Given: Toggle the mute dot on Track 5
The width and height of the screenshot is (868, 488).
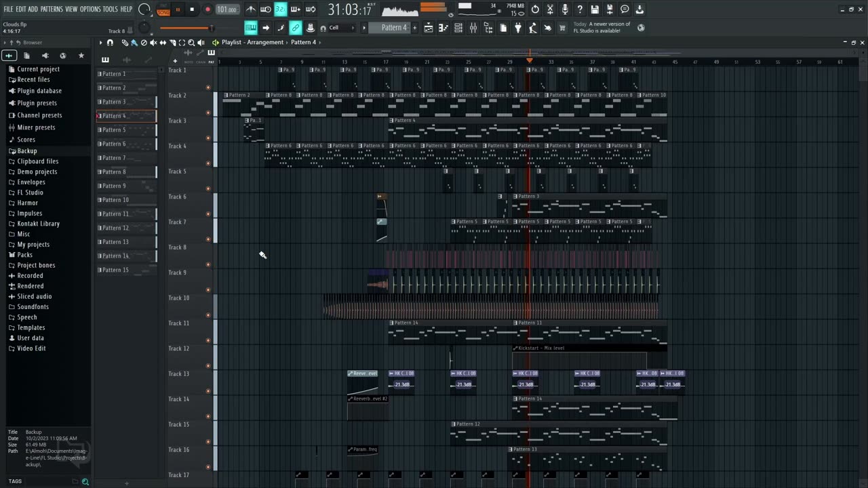Looking at the screenshot, I should pyautogui.click(x=208, y=188).
